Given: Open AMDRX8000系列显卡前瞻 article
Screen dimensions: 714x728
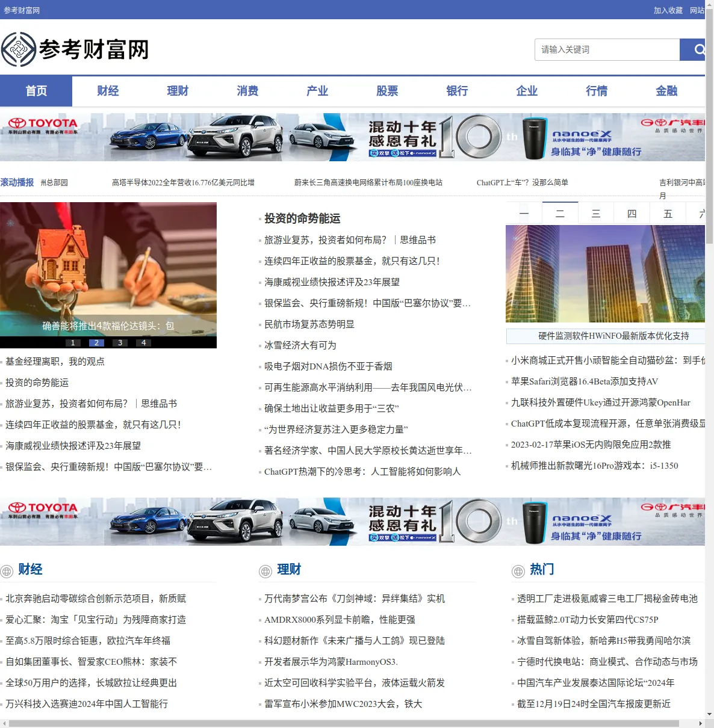Looking at the screenshot, I should (x=340, y=620).
